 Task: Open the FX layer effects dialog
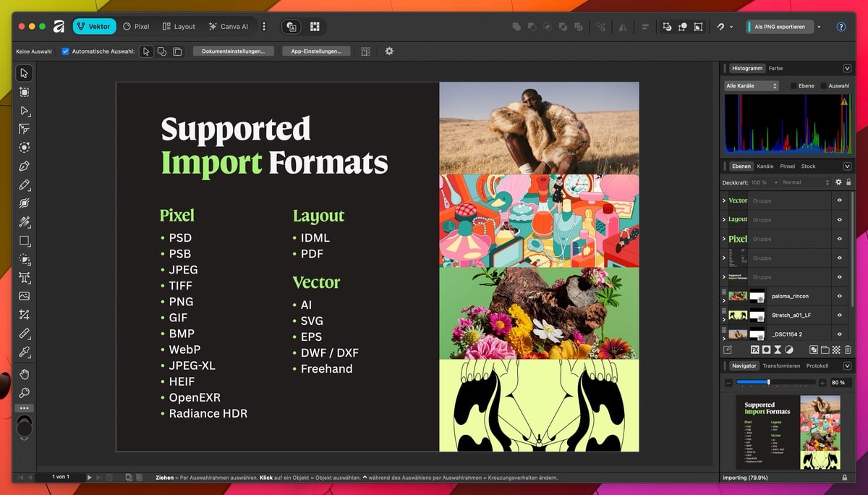coord(754,349)
